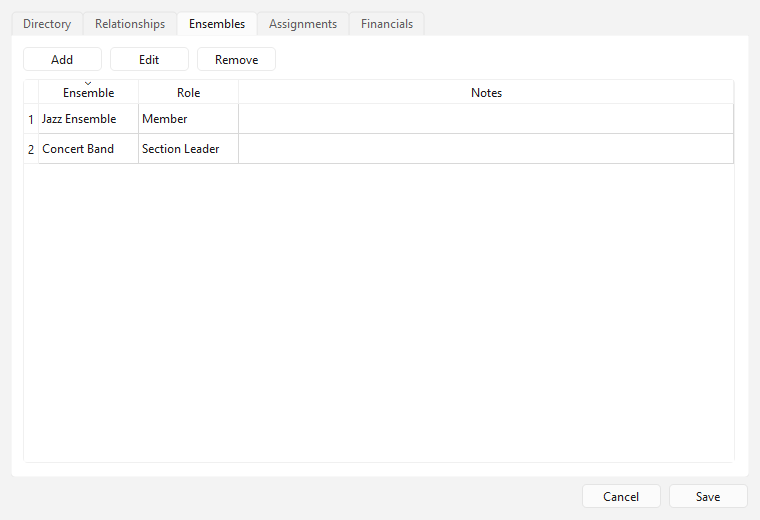The height and width of the screenshot is (520, 760).
Task: Select the Jazz Ensemble cell
Action: tap(89, 119)
